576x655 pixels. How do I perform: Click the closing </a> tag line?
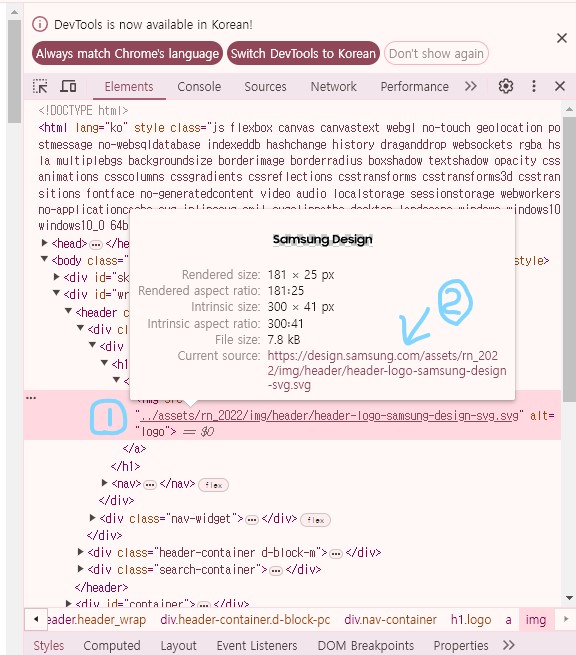pos(134,449)
